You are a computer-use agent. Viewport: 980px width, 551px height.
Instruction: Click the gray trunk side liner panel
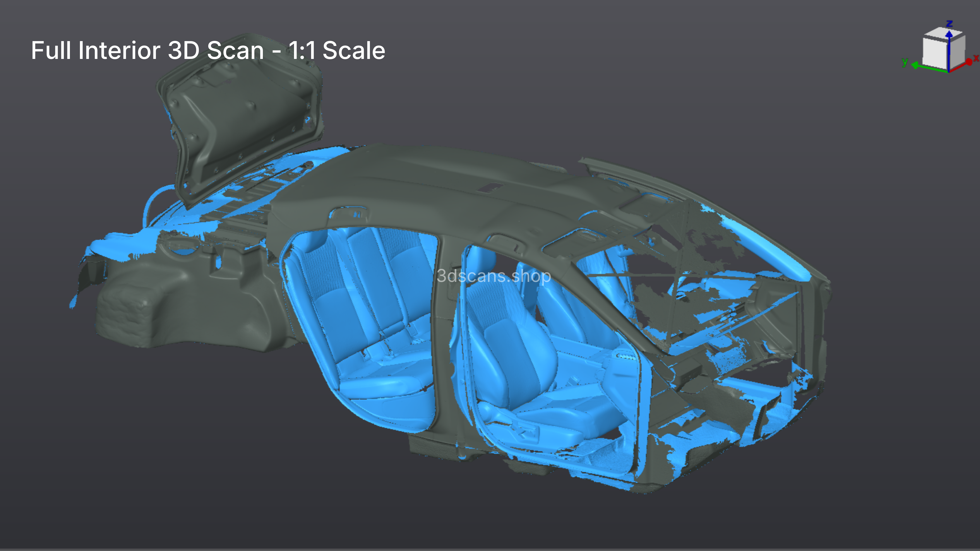(190, 304)
